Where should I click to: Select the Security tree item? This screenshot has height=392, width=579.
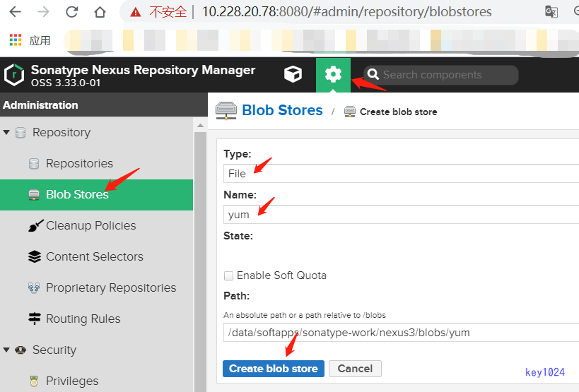click(x=54, y=350)
